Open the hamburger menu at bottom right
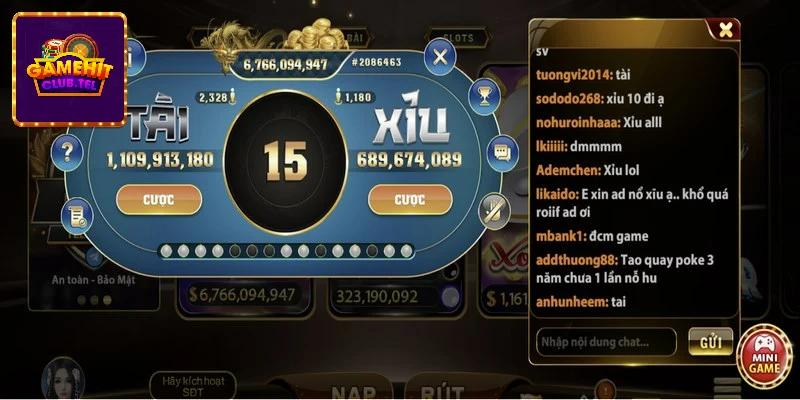Viewport: 800px width, 400px height. pos(727,387)
